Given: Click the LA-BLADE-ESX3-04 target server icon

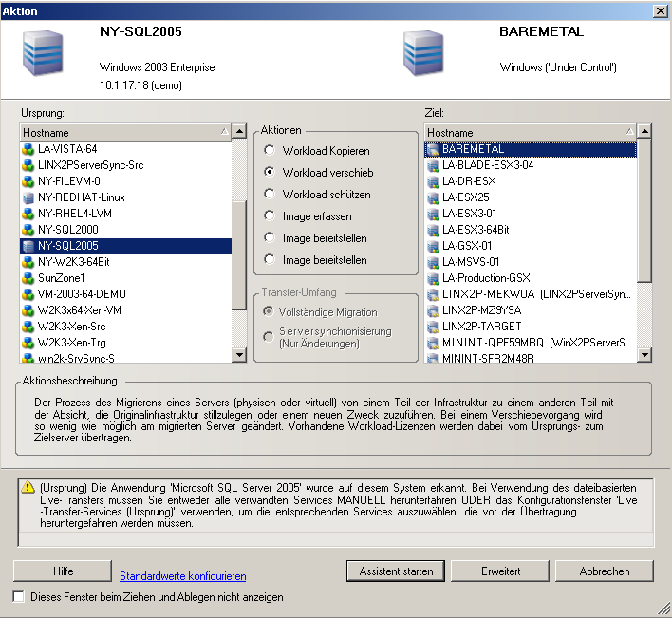Looking at the screenshot, I should point(433,165).
